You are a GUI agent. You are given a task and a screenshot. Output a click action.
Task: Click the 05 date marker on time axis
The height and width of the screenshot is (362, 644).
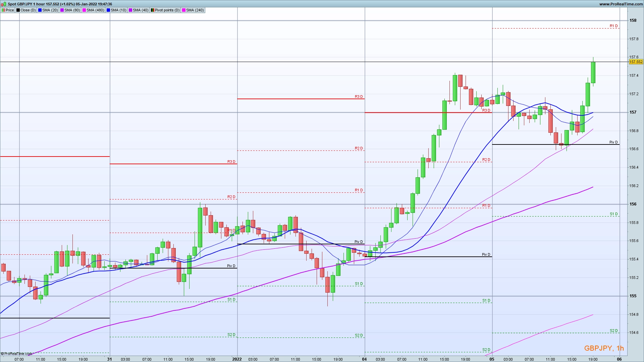tap(492, 359)
